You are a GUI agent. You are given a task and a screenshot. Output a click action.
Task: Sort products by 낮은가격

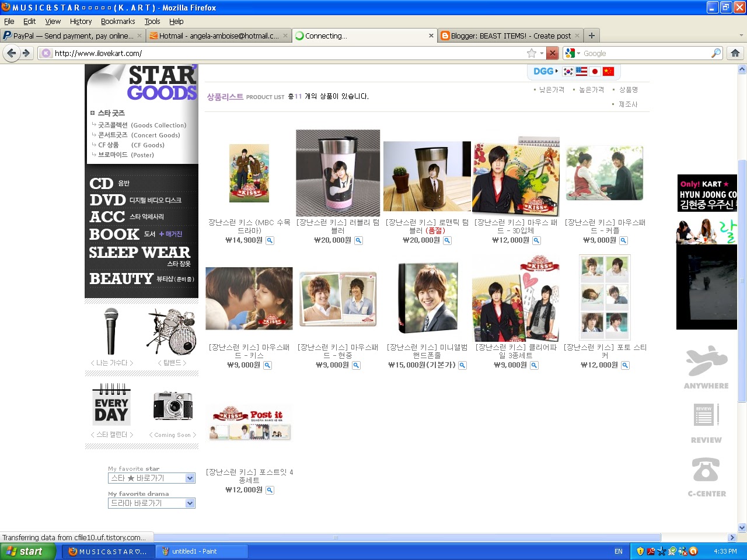(551, 90)
